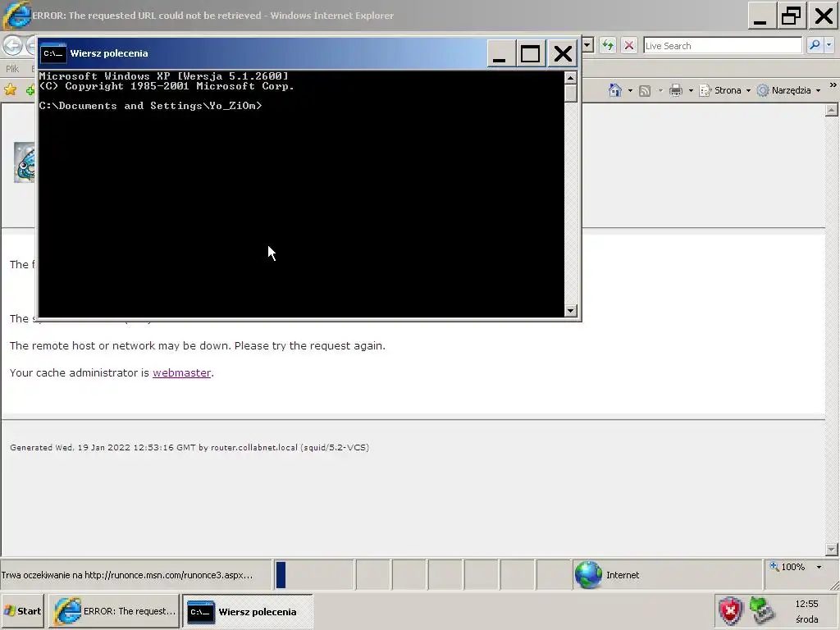Click the system clock showing 12:55
840x630 pixels.
click(806, 604)
